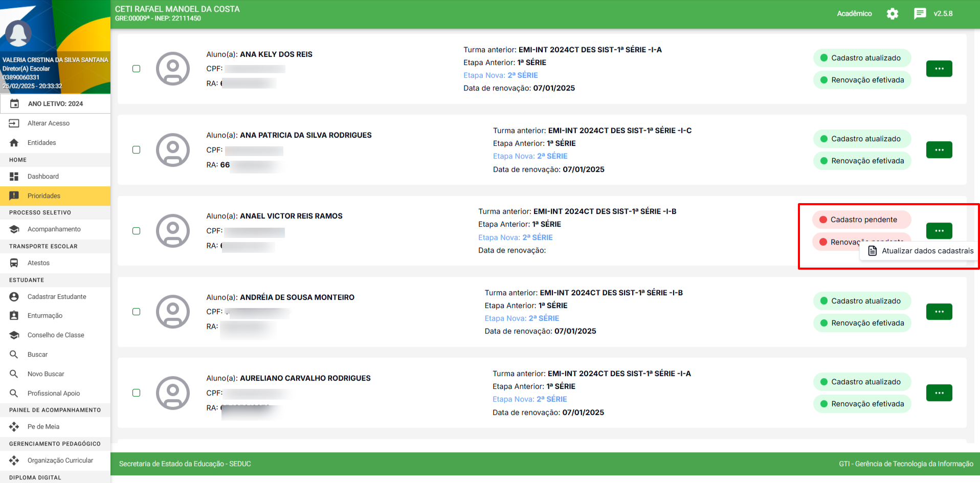
Task: Click Ana Patricia's profile avatar
Action: [x=173, y=150]
